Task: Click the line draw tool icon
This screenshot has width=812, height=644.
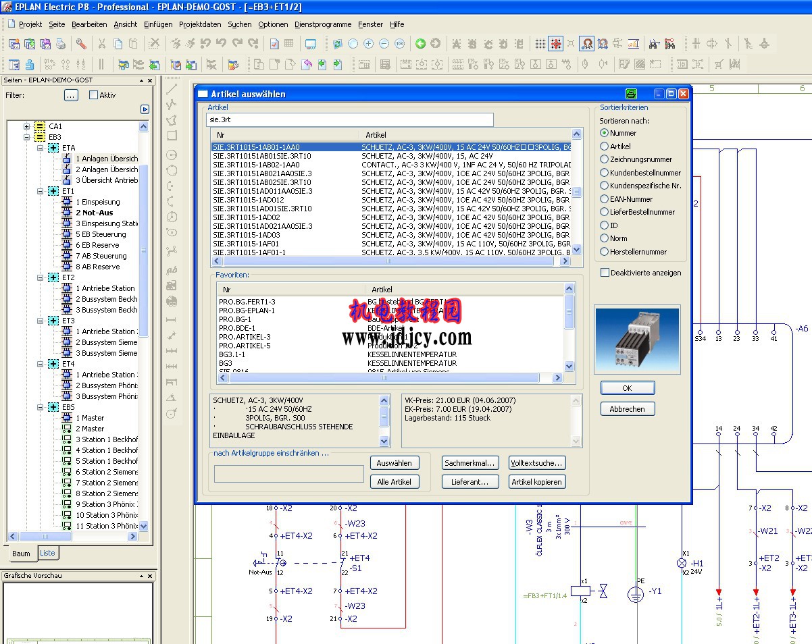Action: tap(172, 88)
